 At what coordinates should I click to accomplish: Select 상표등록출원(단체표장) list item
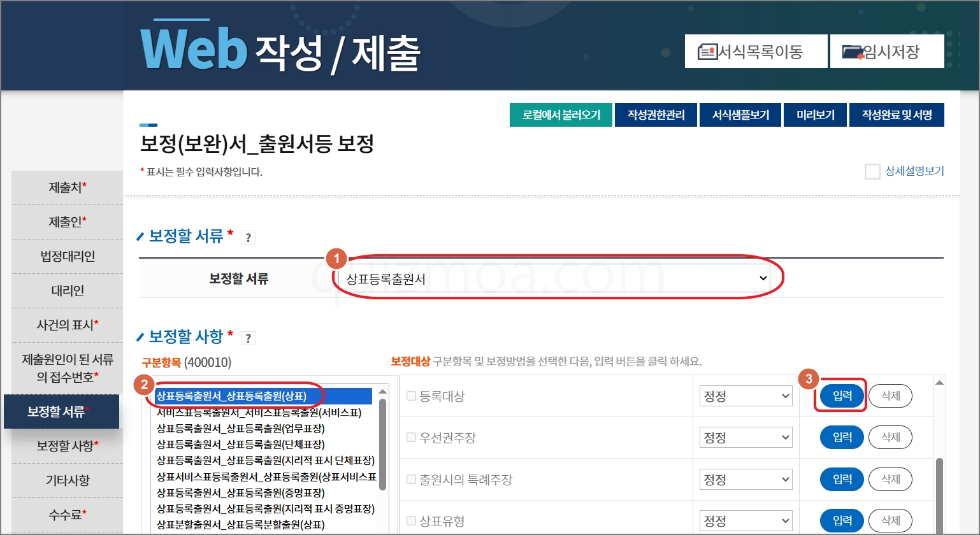point(263,445)
